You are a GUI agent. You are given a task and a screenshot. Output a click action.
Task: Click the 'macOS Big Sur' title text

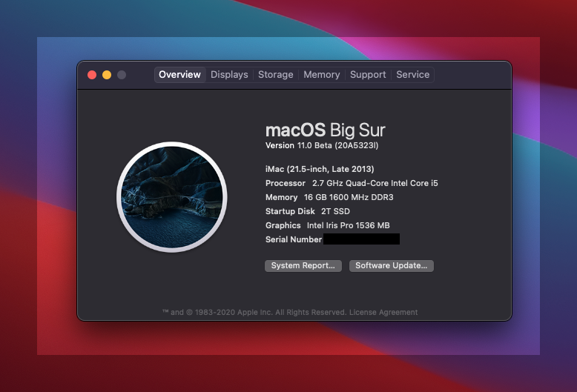tap(326, 130)
